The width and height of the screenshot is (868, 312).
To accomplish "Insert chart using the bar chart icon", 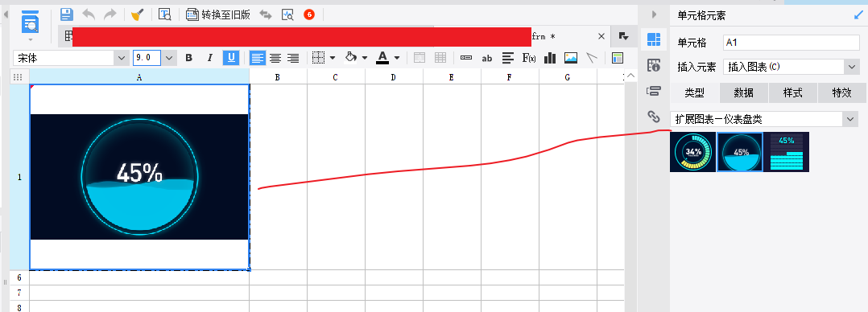I will point(550,58).
